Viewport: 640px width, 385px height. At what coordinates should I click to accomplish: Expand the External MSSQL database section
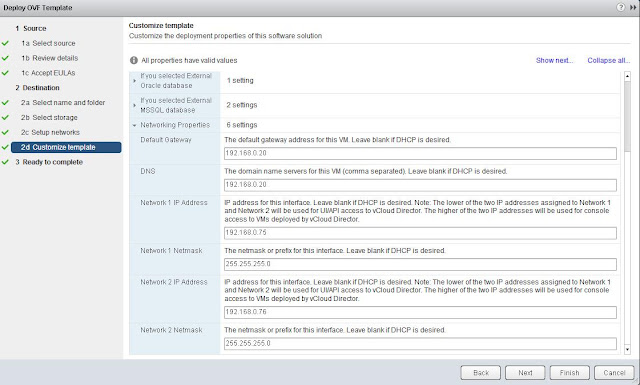[134, 105]
